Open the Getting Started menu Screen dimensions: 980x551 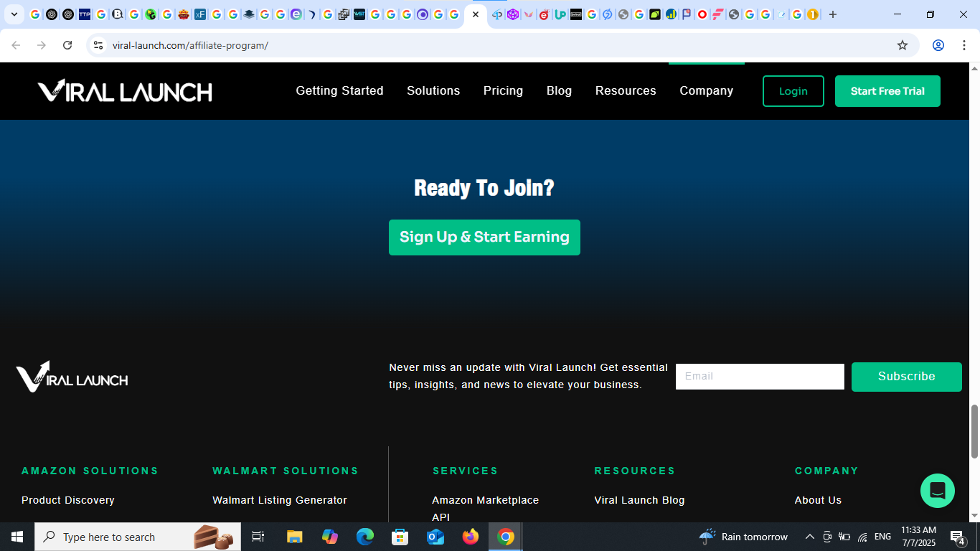tap(339, 91)
